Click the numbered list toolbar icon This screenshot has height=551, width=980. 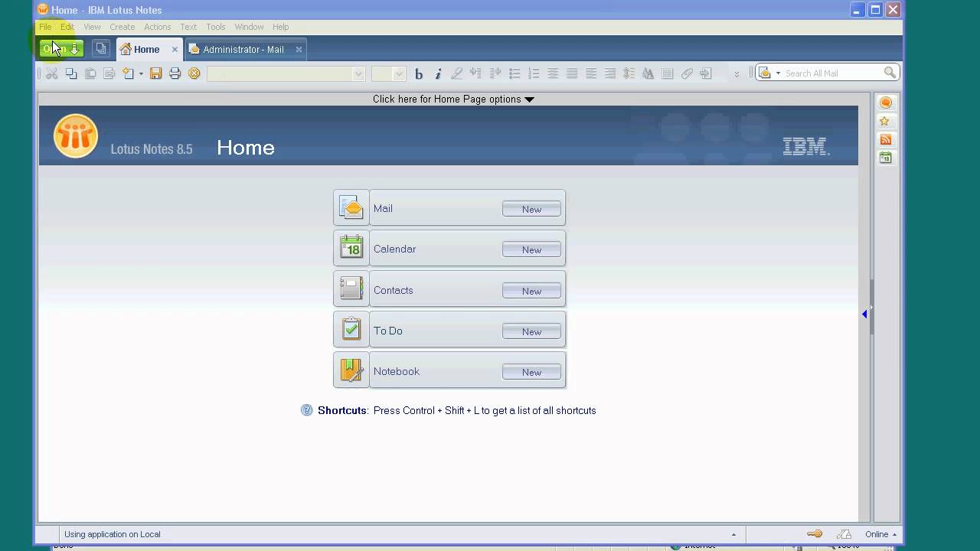(534, 73)
